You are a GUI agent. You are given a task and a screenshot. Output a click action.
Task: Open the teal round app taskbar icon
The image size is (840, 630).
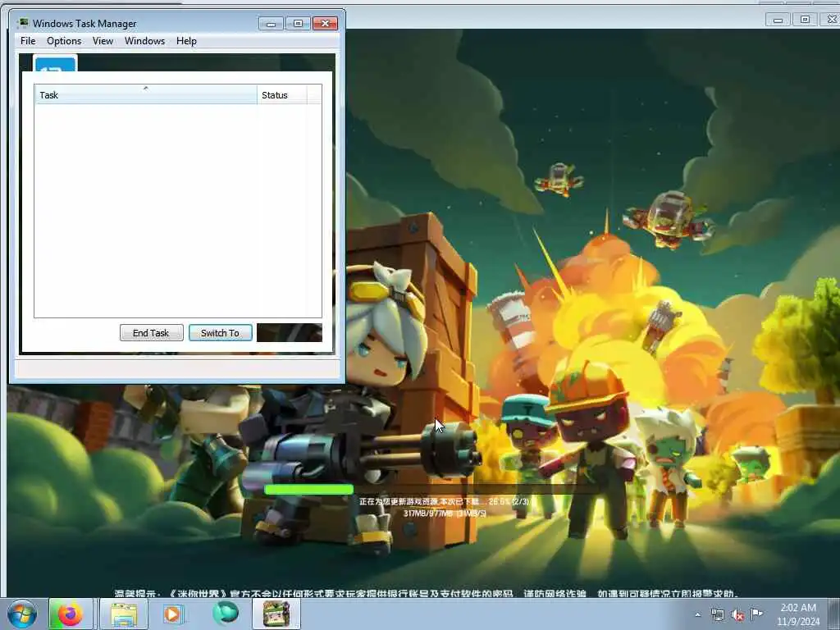[226, 614]
